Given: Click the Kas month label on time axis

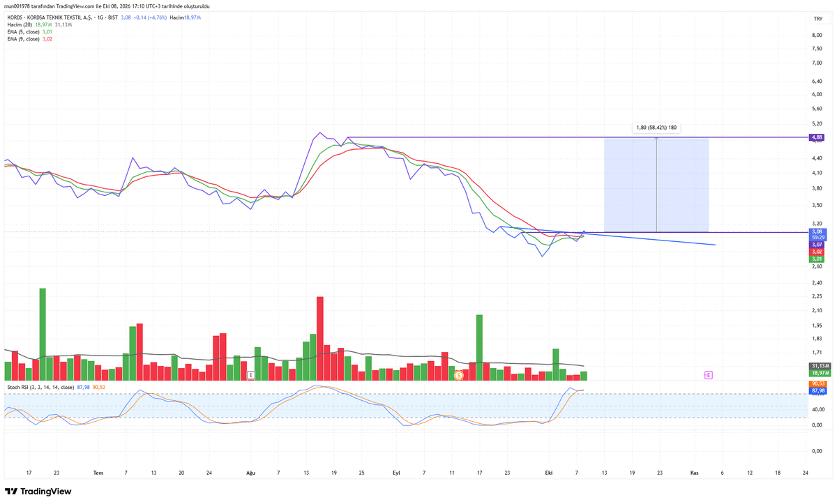Looking at the screenshot, I should (694, 473).
